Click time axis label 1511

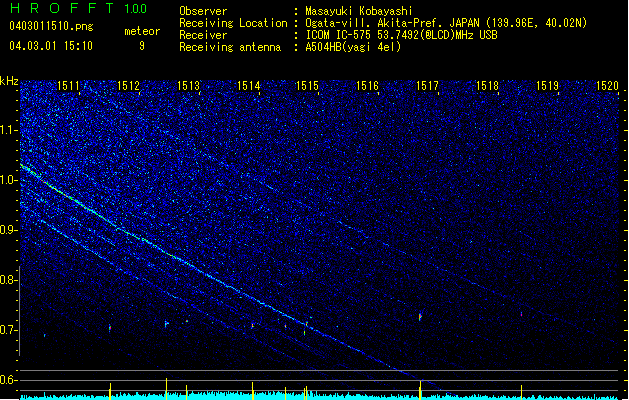coord(68,86)
